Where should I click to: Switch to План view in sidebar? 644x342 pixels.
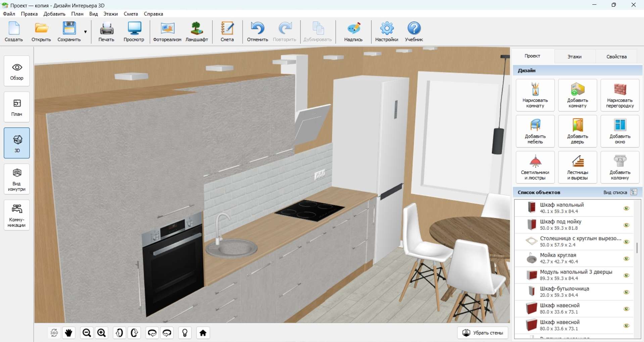pos(17,107)
